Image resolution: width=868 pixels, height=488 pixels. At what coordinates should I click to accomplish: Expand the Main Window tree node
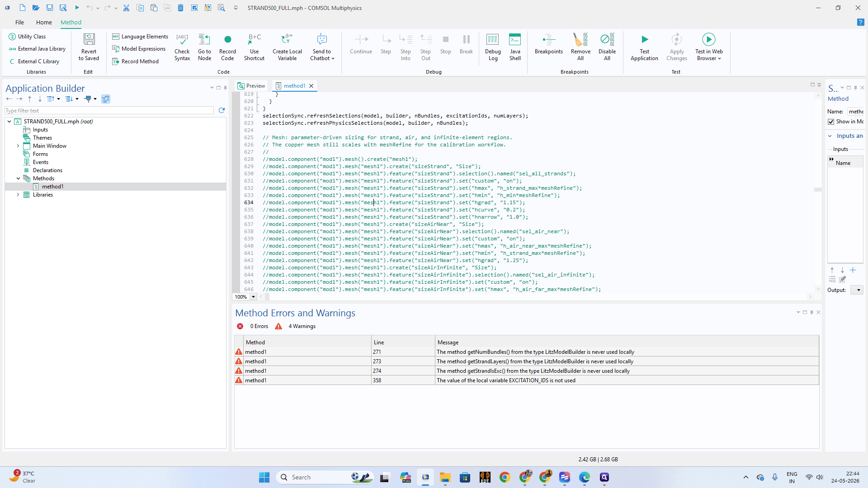point(18,146)
